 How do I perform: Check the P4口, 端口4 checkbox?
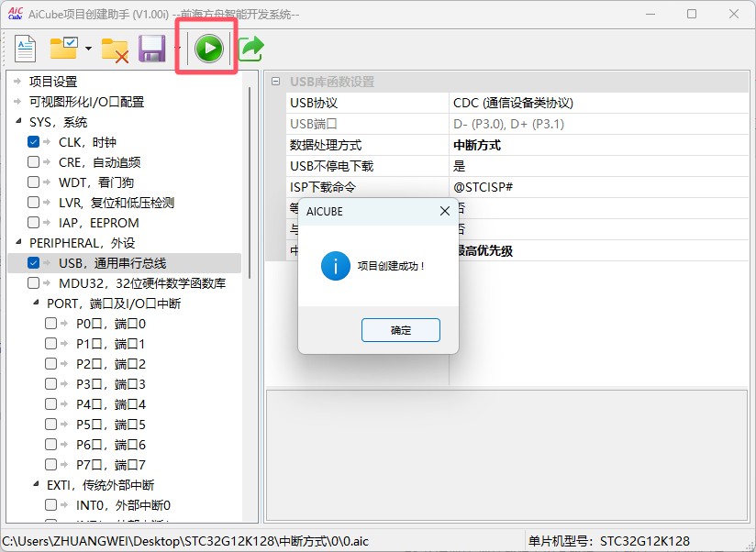pos(50,404)
